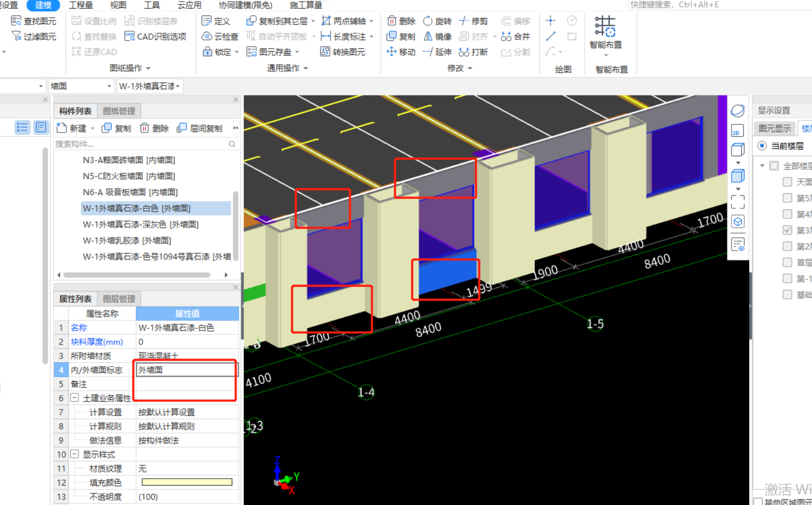This screenshot has height=505, width=812.
Task: Click the 转换图元 convert tool
Action: pyautogui.click(x=343, y=52)
